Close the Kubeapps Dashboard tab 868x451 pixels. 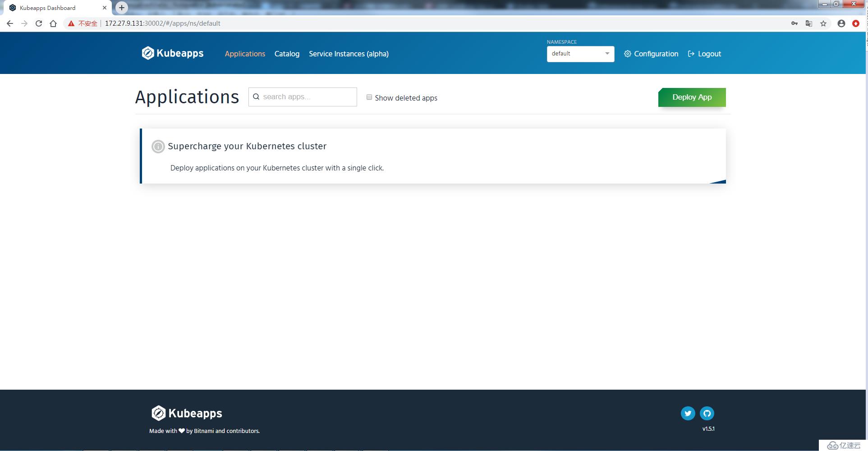[105, 8]
